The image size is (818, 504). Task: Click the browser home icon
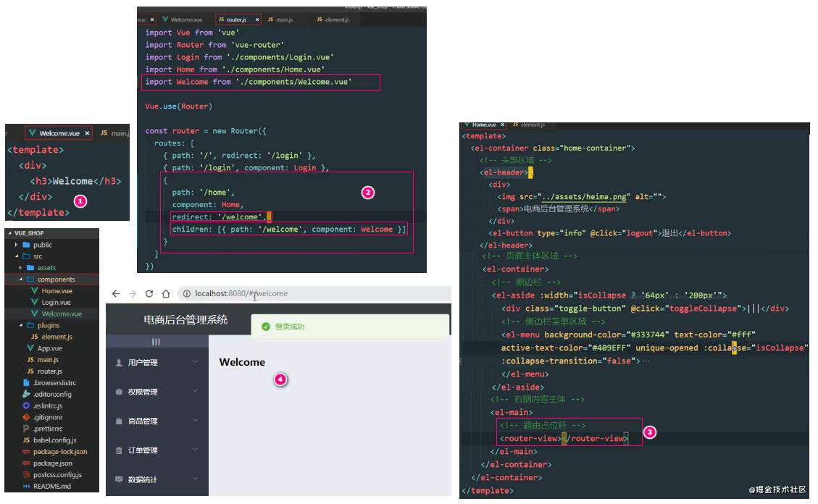[x=166, y=294]
